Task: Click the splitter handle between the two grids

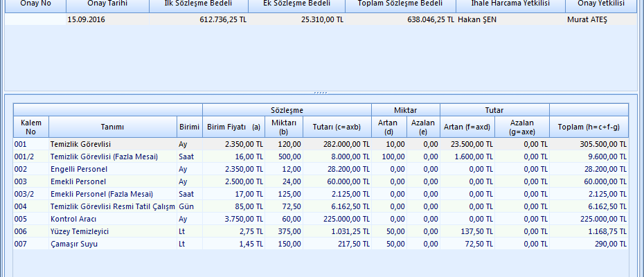Action: point(321,93)
